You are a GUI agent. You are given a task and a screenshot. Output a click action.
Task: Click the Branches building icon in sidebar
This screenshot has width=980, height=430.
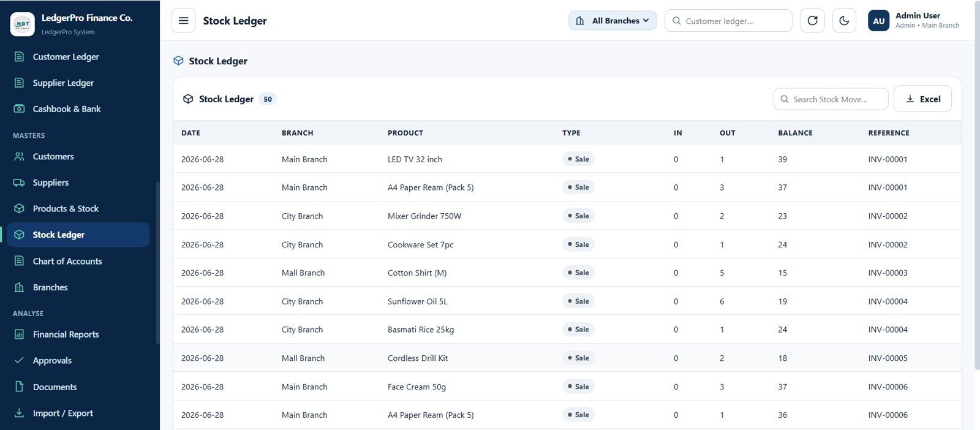tap(20, 287)
